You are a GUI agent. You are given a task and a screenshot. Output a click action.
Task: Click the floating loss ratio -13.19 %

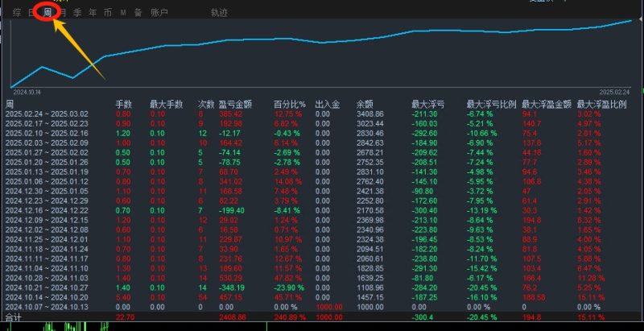pos(482,211)
